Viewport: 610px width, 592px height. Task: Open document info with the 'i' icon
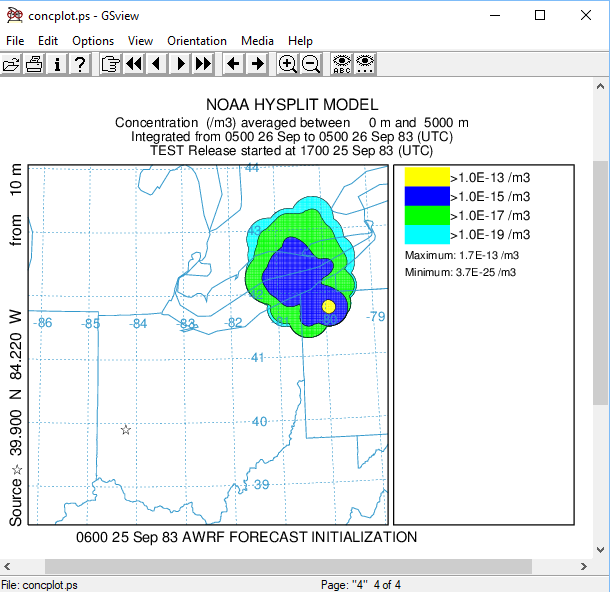tap(57, 64)
